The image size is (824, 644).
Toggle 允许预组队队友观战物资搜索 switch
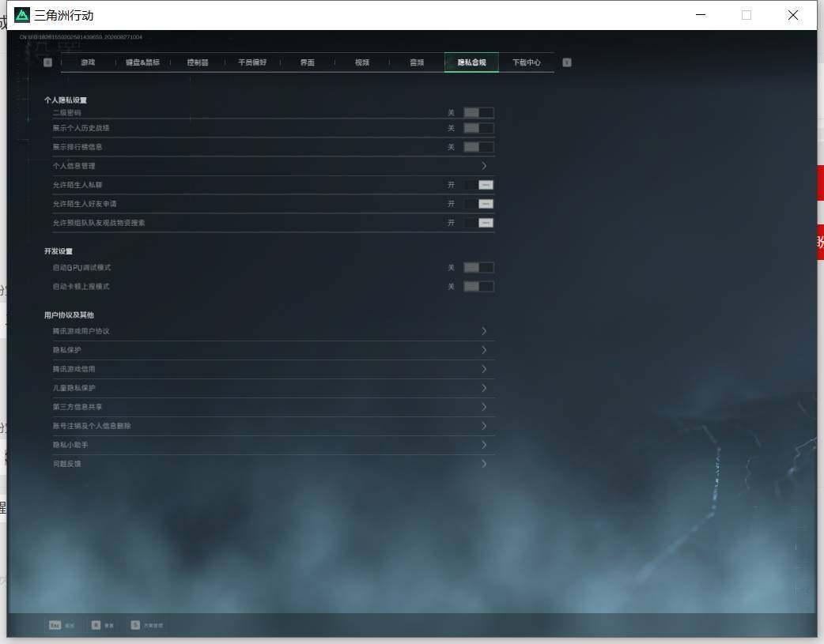pyautogui.click(x=478, y=223)
